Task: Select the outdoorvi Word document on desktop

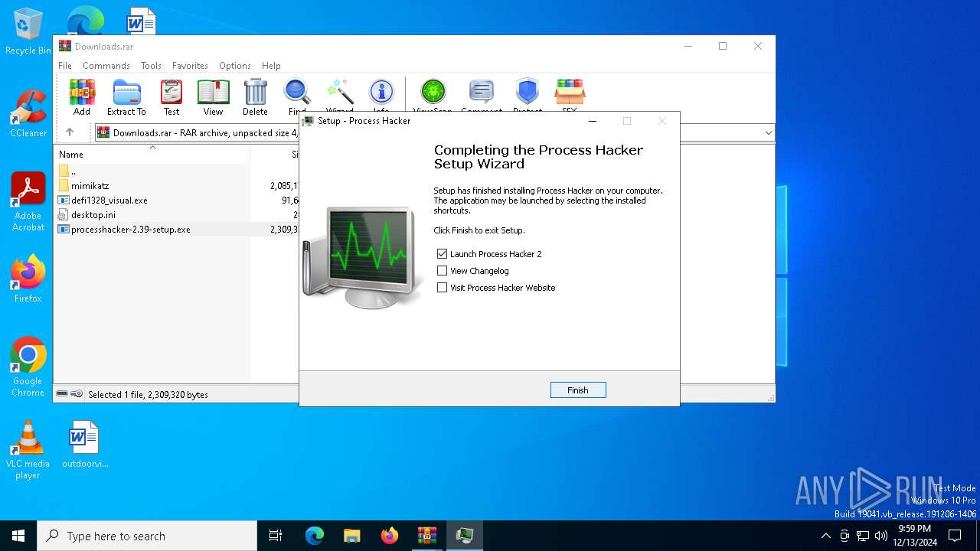Action: pos(85,445)
